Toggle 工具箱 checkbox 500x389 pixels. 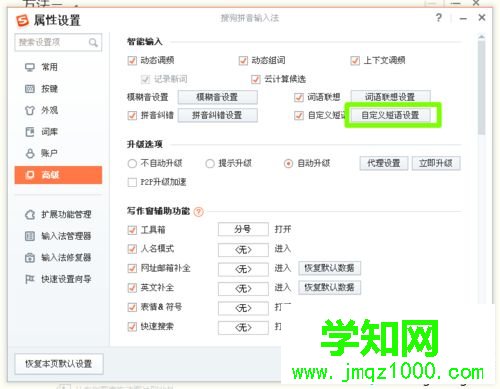[x=132, y=230]
